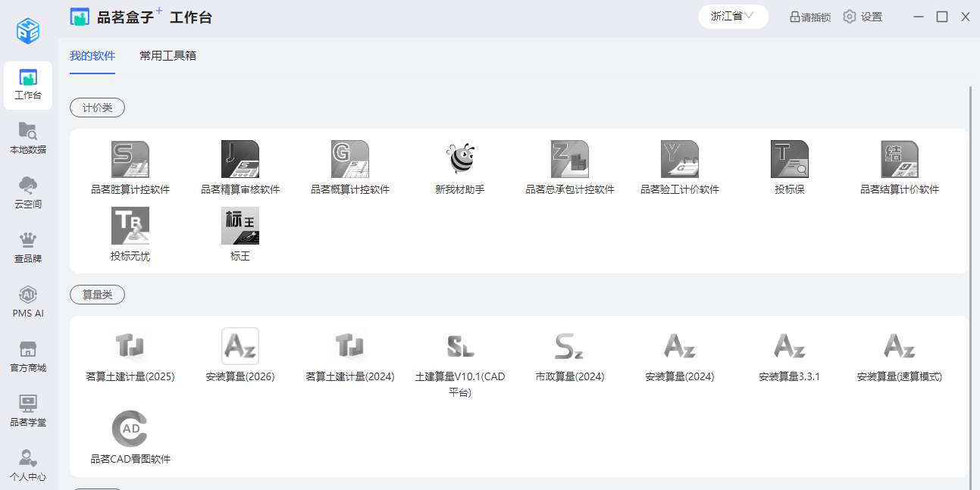Click the 算量类 category button
This screenshot has height=490, width=980.
97,295
